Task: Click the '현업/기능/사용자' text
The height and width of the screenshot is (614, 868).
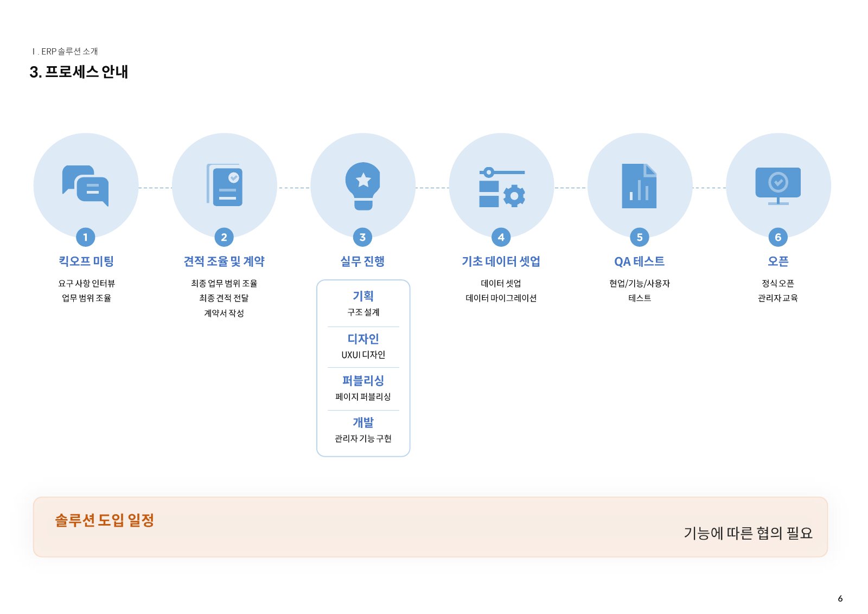Action: point(640,283)
